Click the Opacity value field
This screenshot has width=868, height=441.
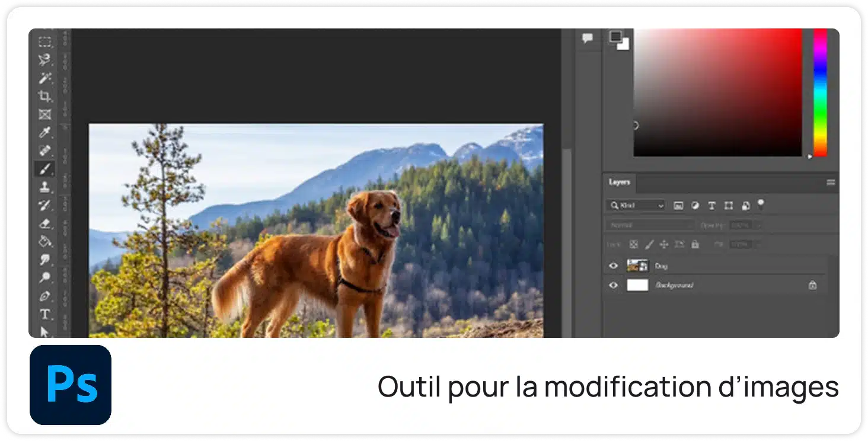pos(741,225)
